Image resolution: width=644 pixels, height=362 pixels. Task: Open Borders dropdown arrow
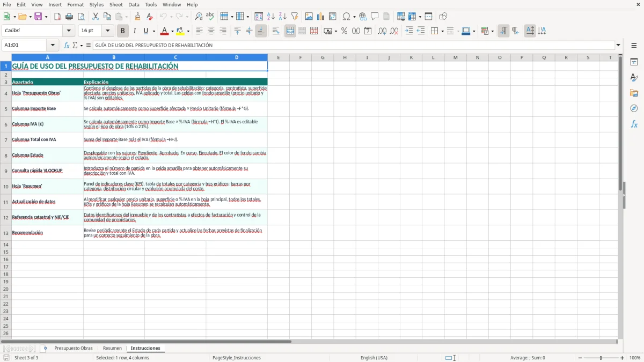coord(442,31)
